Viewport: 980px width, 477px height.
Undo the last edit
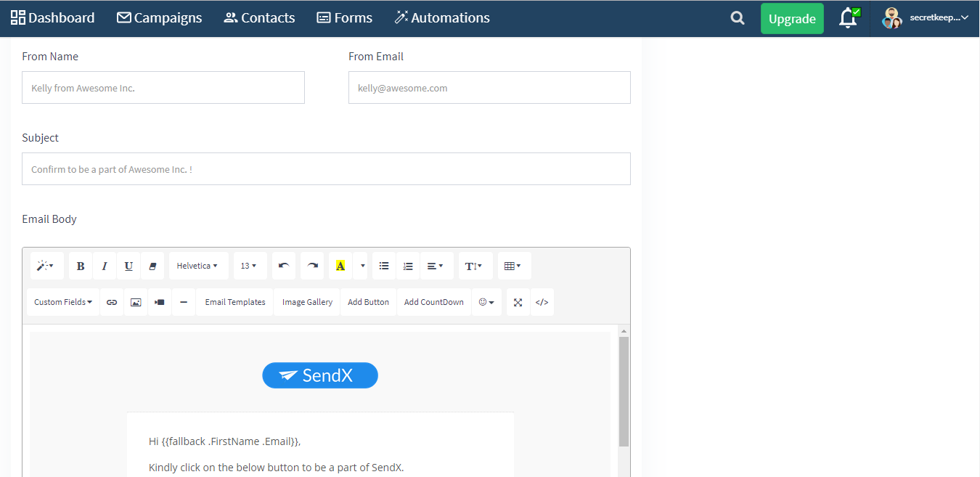(284, 266)
